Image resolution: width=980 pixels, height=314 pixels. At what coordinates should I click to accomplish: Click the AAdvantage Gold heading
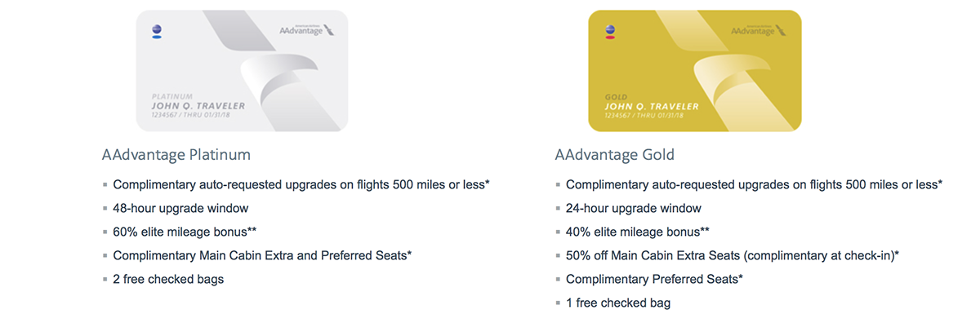tap(615, 154)
